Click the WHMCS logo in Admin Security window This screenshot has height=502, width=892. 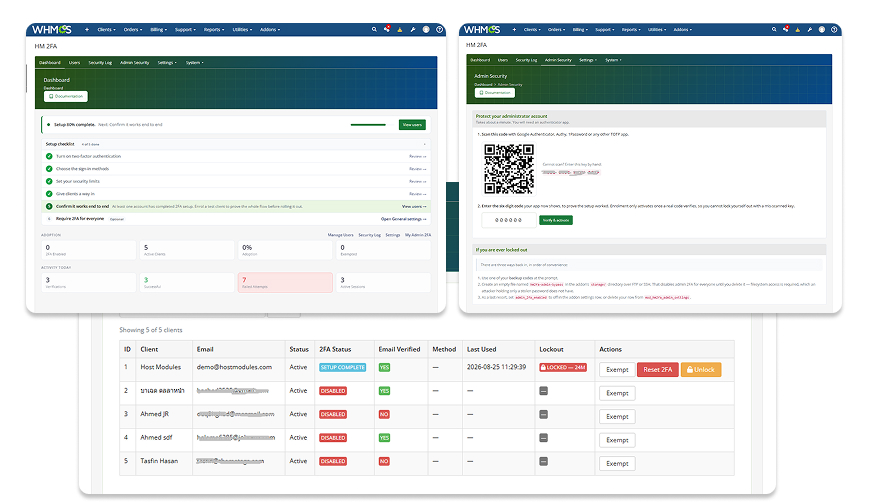click(482, 30)
